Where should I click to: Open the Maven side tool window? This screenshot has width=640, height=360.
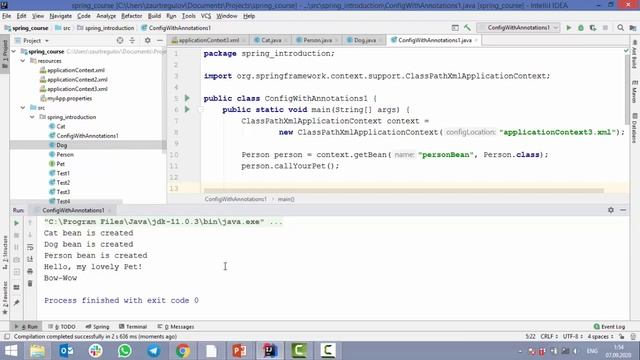[x=634, y=92]
